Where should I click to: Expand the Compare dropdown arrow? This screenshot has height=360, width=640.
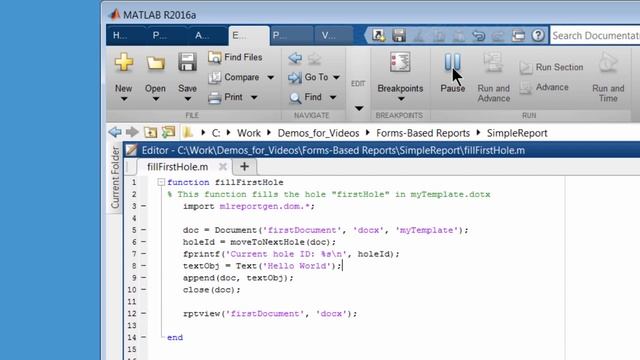point(271,78)
